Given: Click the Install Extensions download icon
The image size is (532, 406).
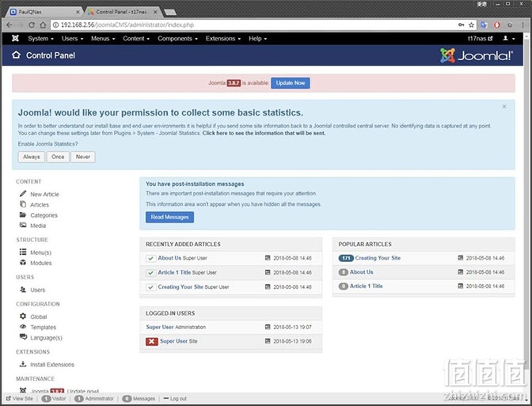Looking at the screenshot, I should pyautogui.click(x=23, y=364).
